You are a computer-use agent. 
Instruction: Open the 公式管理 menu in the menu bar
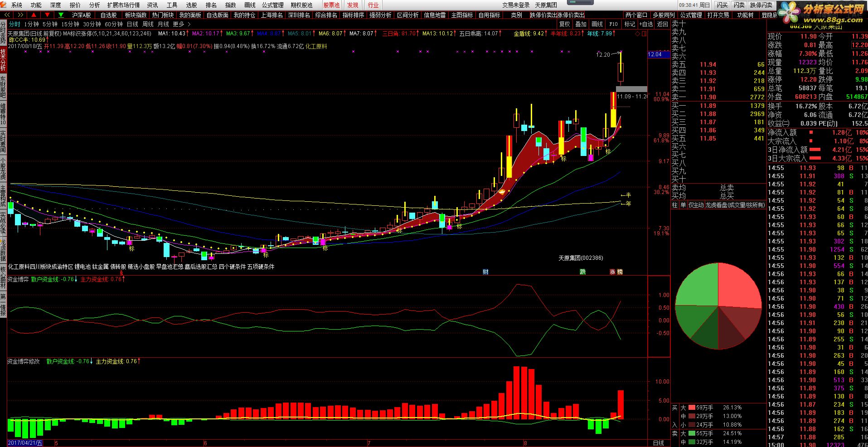[272, 5]
